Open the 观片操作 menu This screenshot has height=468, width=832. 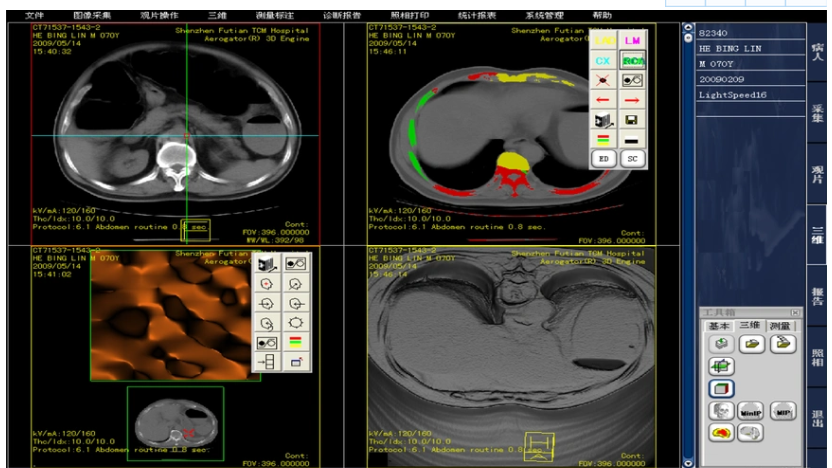click(159, 15)
